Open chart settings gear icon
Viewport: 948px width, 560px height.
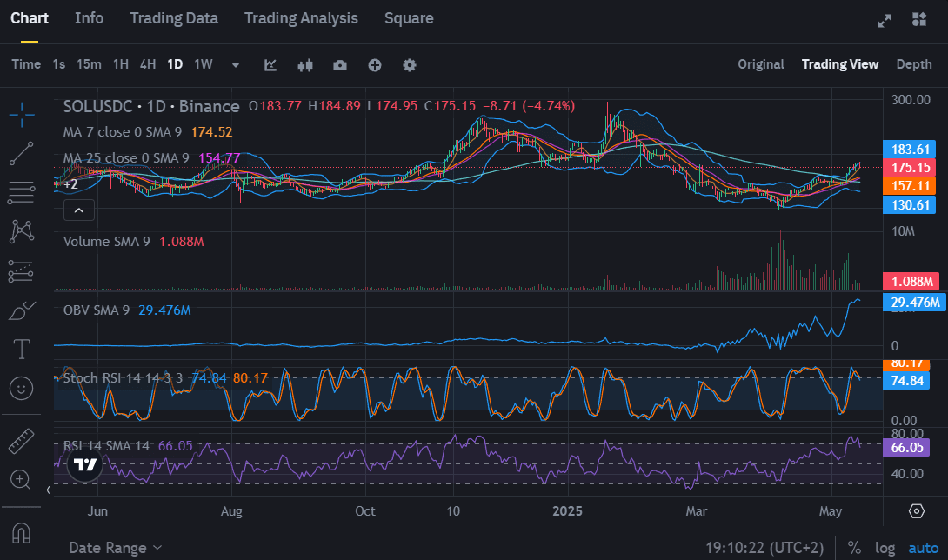click(x=410, y=65)
